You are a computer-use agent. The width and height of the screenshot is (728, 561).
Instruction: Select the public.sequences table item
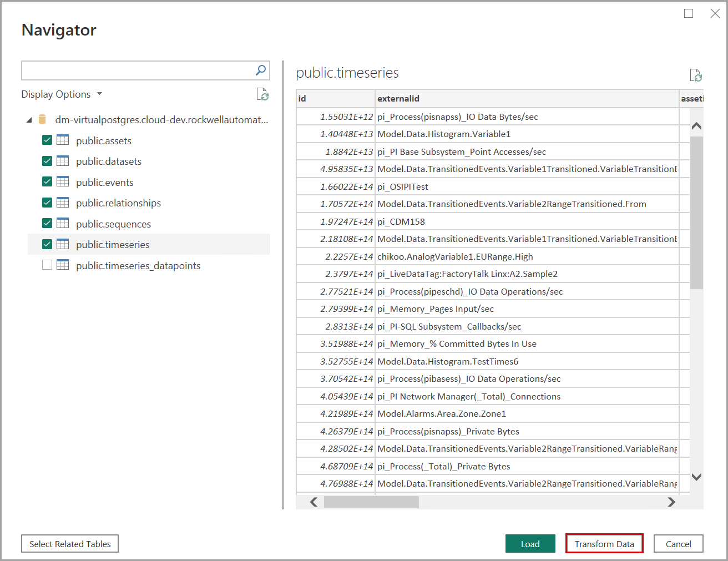[113, 224]
